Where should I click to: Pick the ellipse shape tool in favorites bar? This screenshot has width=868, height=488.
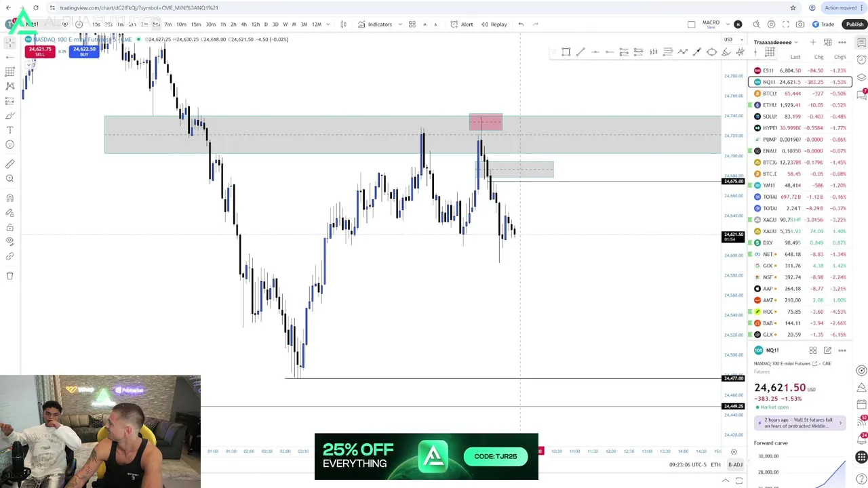coord(711,52)
